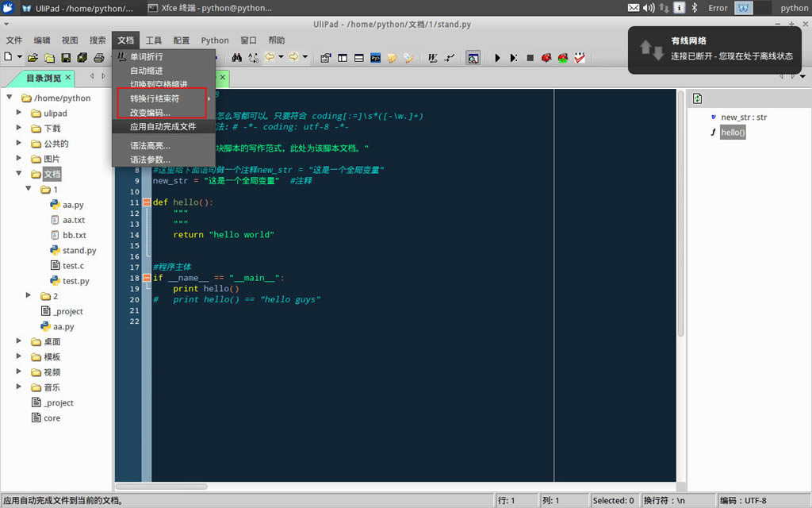Expand the ulipad folder in tree
Viewport: 812px width, 508px height.
pyautogui.click(x=19, y=114)
